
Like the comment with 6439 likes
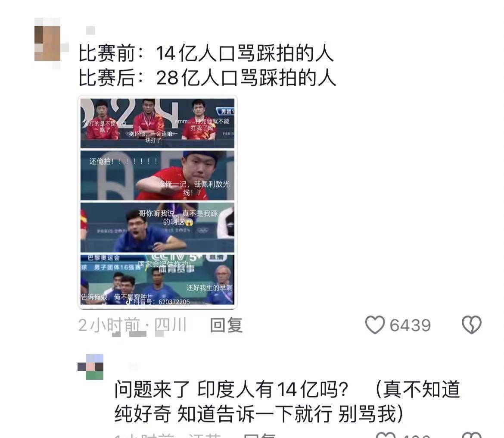coord(375,325)
